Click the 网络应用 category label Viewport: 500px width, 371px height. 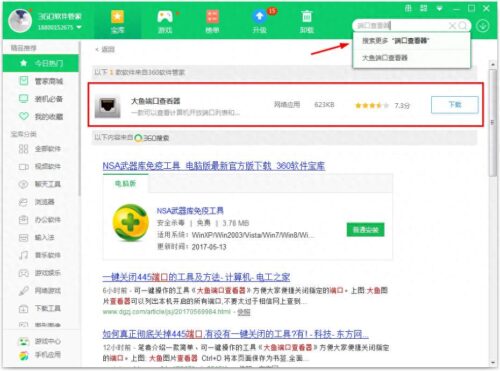click(x=287, y=105)
